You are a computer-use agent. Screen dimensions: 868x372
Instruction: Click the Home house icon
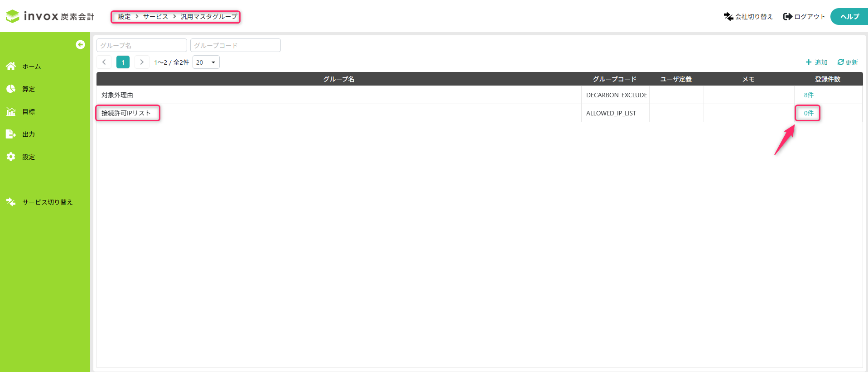[x=11, y=66]
